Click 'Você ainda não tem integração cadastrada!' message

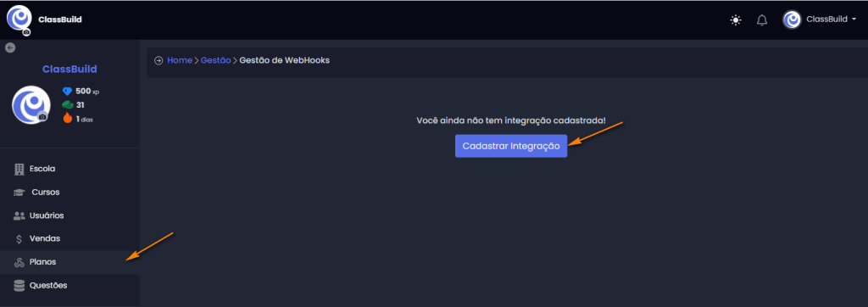tap(511, 120)
